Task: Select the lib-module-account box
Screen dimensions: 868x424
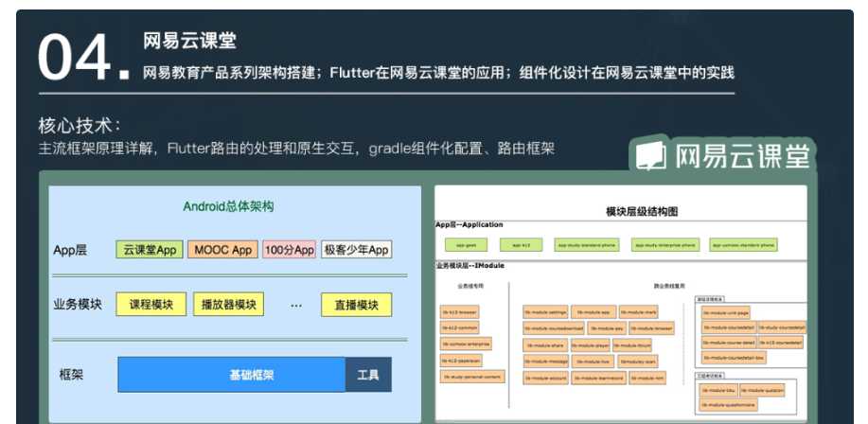Action: (545, 378)
